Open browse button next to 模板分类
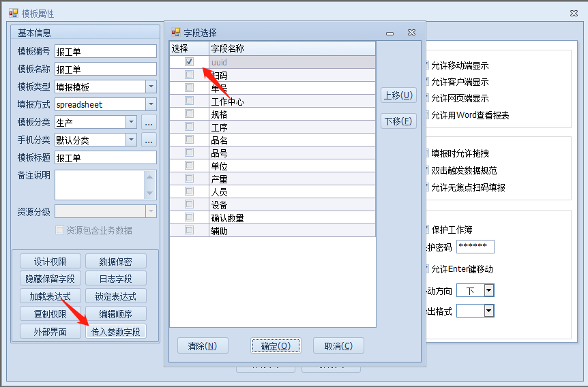 click(149, 122)
